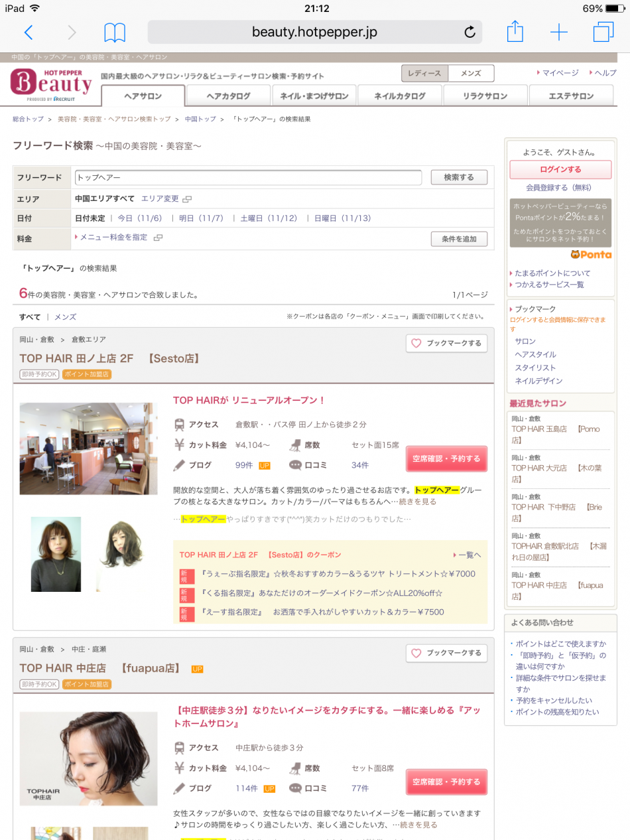
Task: Open the うぇーぶ指名限定 coupon link
Action: (337, 574)
